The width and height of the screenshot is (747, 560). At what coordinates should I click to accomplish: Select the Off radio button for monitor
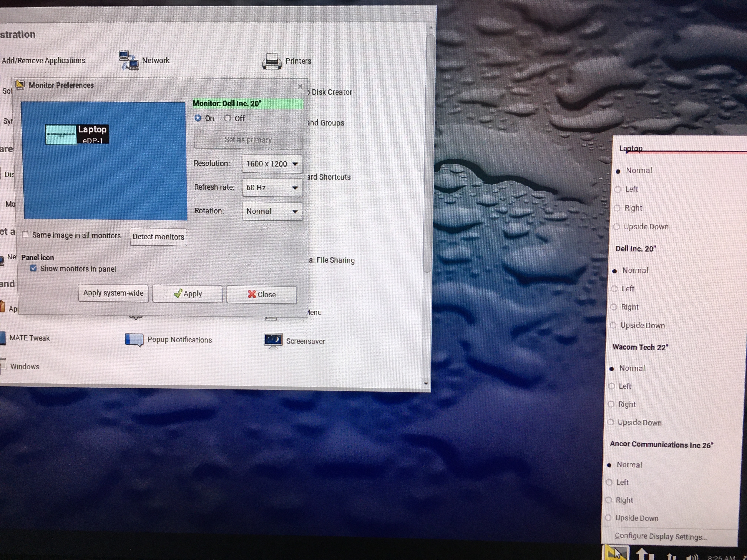(x=228, y=118)
